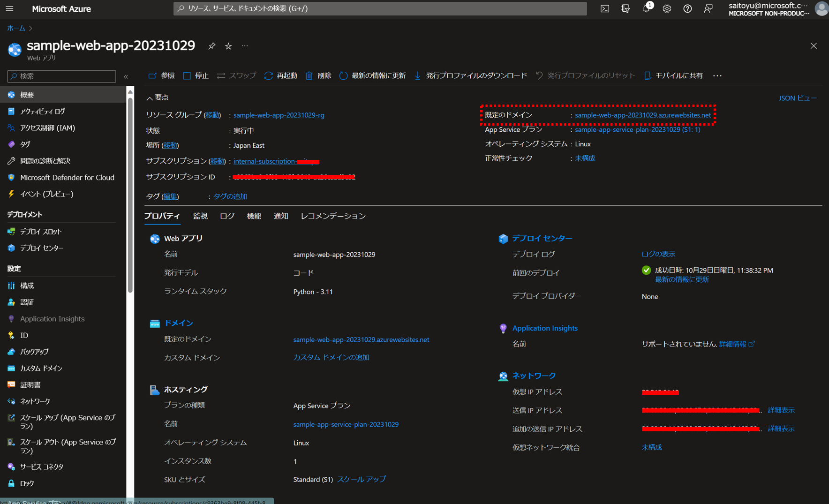The height and width of the screenshot is (504, 829).
Task: Download publish profile 発行プロファイルのダウンロード
Action: pos(471,75)
